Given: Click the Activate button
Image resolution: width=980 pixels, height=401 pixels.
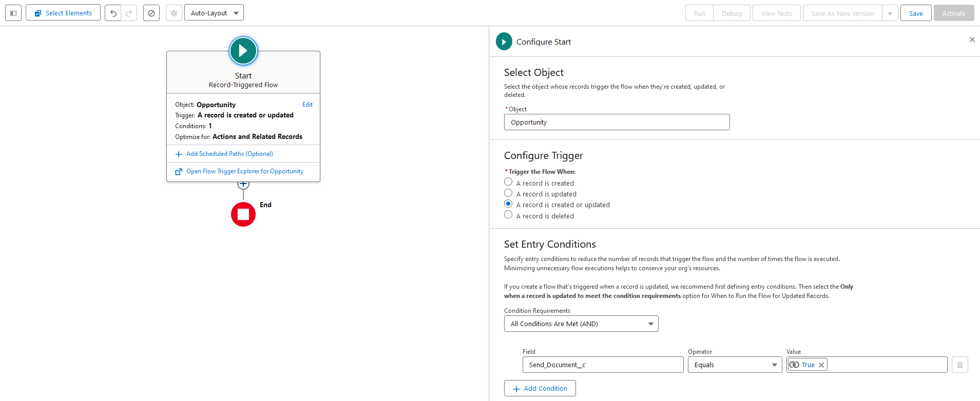Looking at the screenshot, I should [954, 13].
